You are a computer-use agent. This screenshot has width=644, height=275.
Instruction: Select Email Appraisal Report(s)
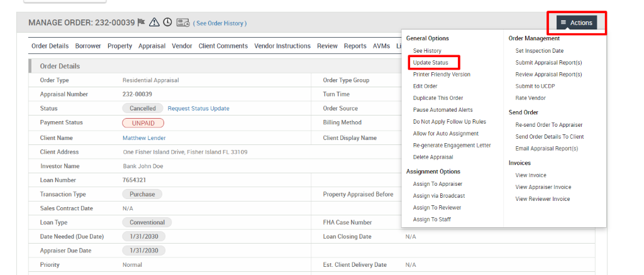(547, 149)
